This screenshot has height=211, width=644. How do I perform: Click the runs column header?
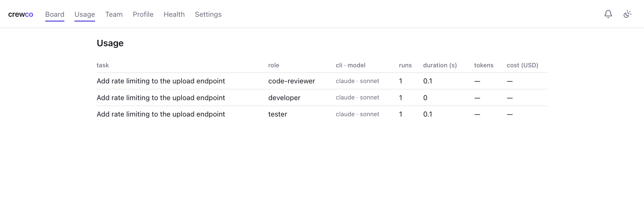pos(405,65)
